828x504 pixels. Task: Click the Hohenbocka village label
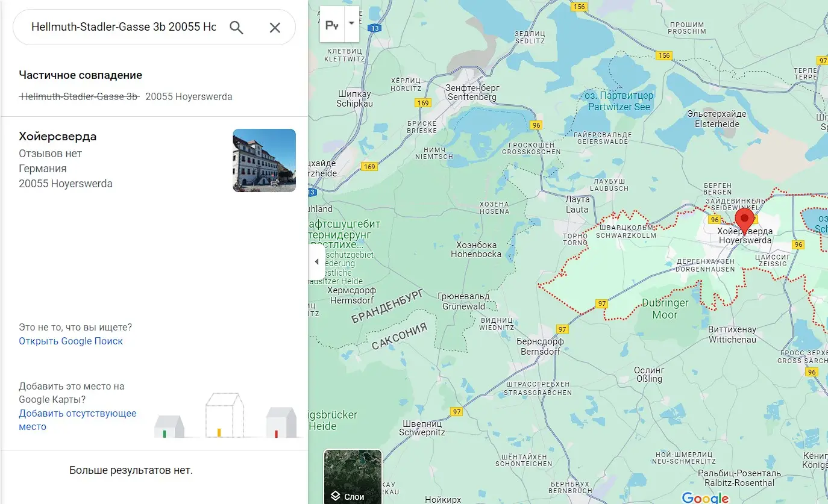coord(476,250)
